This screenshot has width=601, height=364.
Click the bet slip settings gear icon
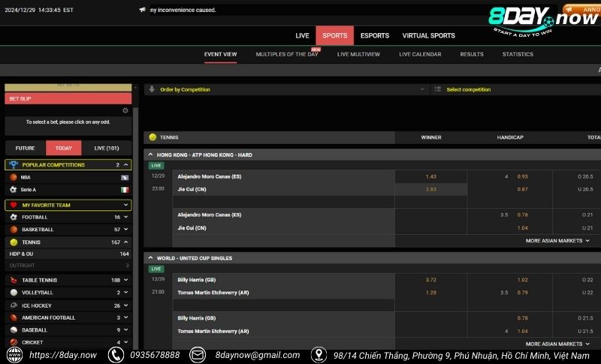[x=125, y=110]
